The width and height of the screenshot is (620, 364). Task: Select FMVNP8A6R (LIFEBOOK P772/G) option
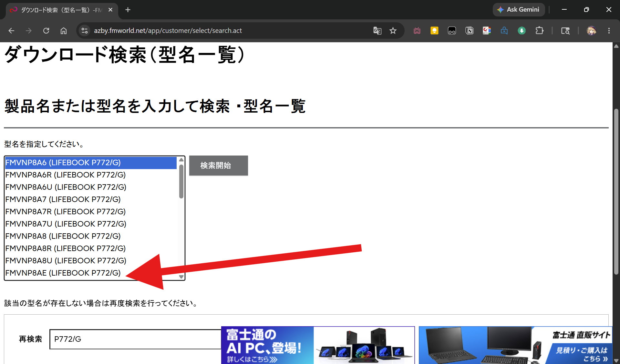point(91,175)
